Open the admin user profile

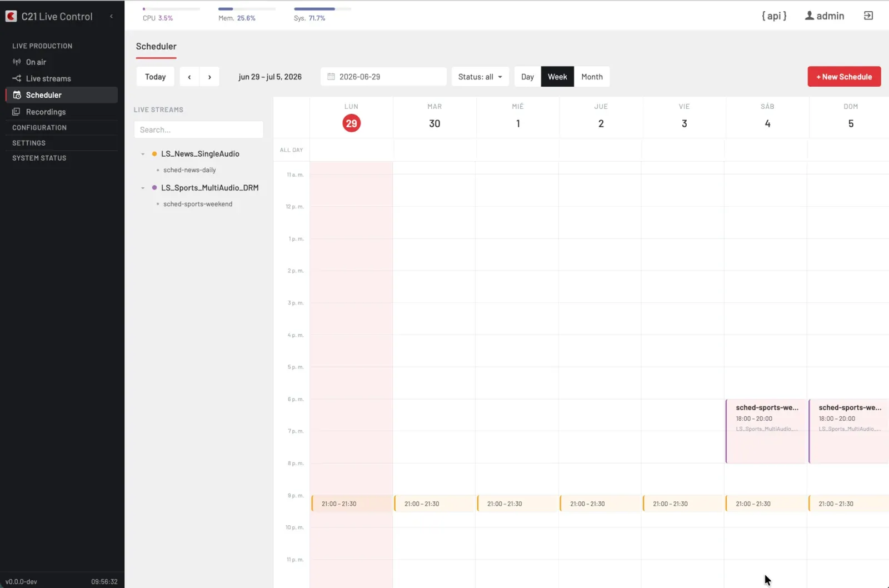pos(825,16)
